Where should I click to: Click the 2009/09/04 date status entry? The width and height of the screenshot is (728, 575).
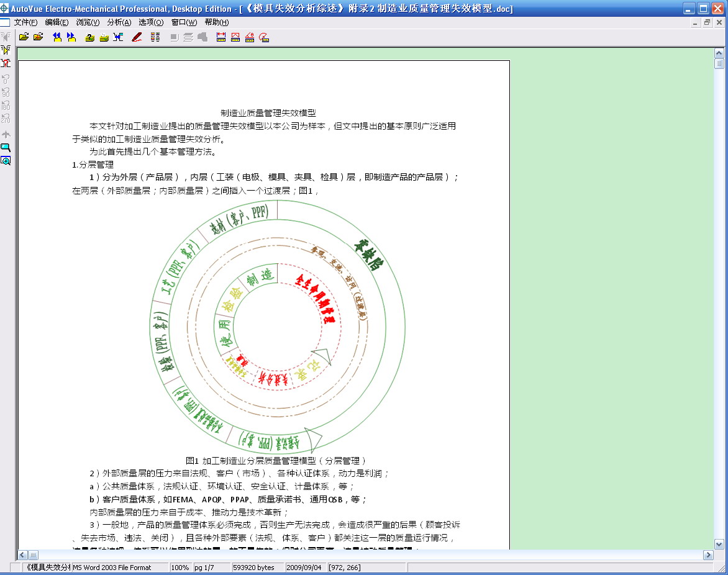pos(305,568)
